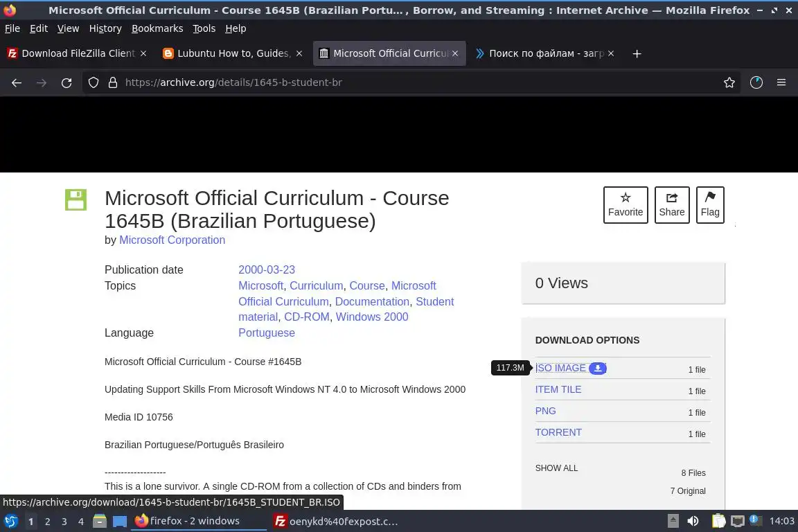
Task: Open the Edit menu
Action: 39,28
